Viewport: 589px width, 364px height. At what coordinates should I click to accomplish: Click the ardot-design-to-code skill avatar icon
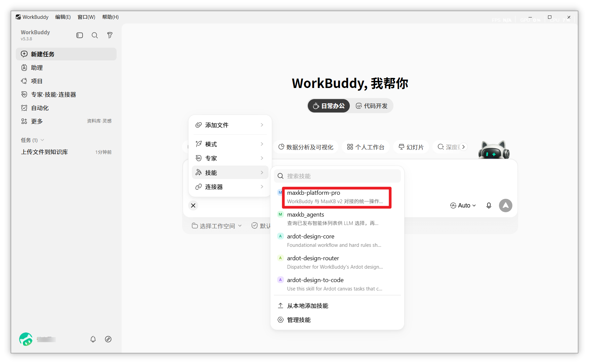pyautogui.click(x=280, y=280)
